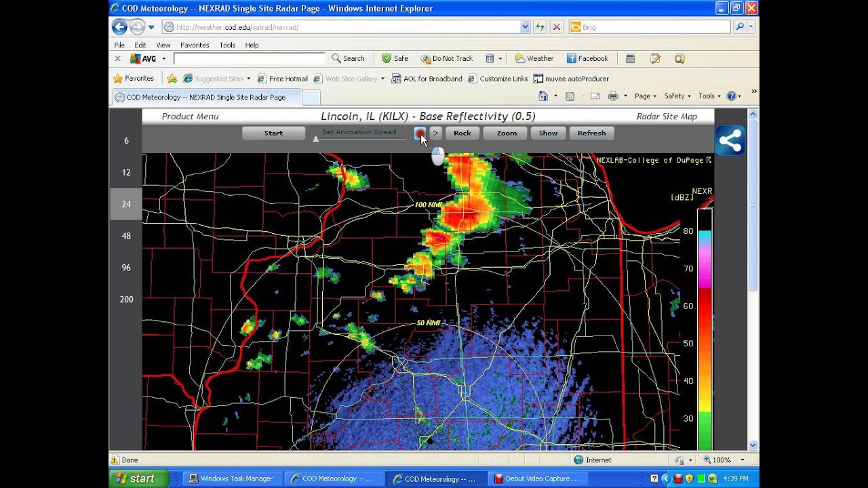Click the RSS feeds icon

click(x=570, y=96)
